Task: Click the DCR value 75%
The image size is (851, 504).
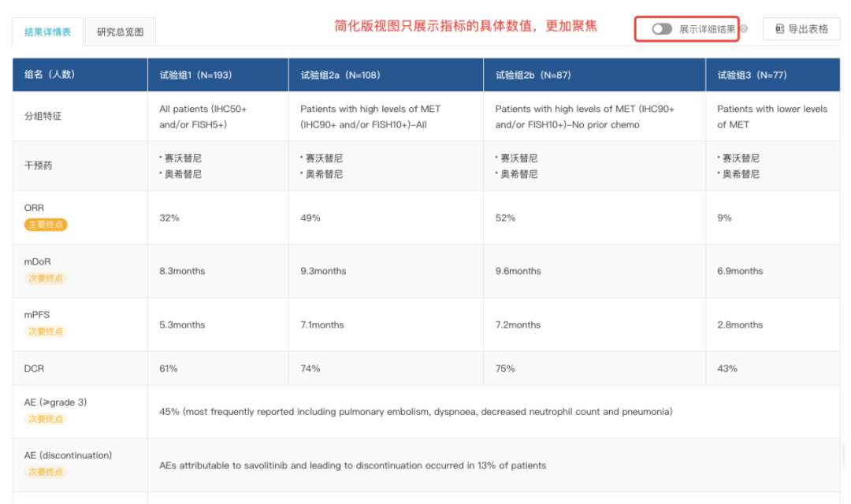Action: point(505,369)
